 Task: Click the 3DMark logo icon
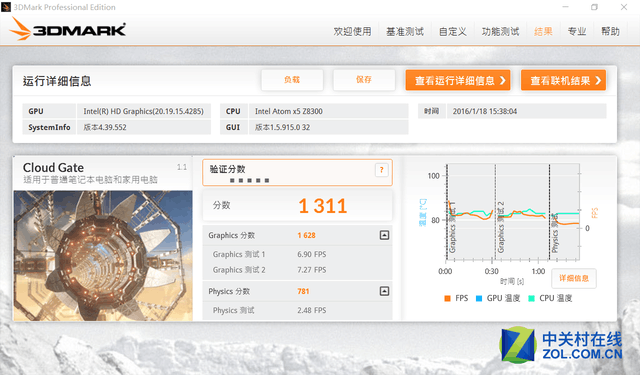[x=20, y=29]
